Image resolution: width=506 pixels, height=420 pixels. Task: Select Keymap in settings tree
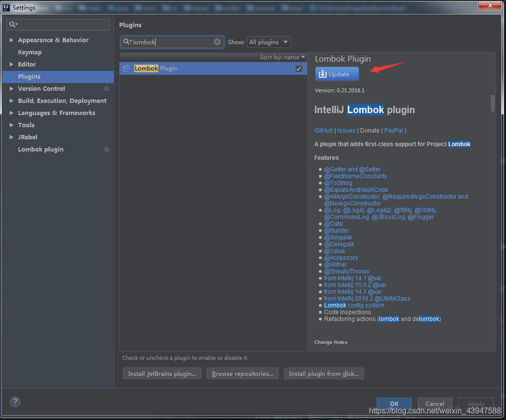pyautogui.click(x=30, y=52)
